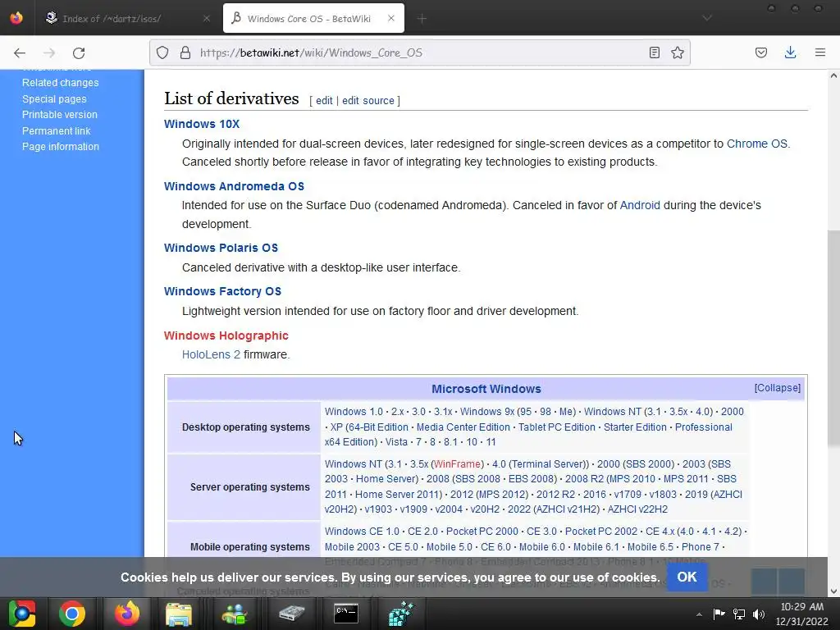Collapse the Microsoft Windows navbox

coord(778,388)
